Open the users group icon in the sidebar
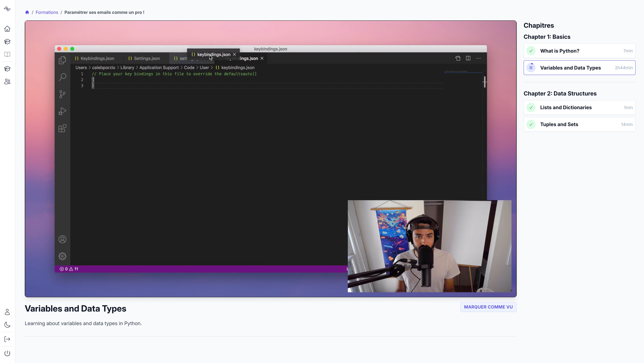This screenshot has height=363, width=644. pos(7,81)
